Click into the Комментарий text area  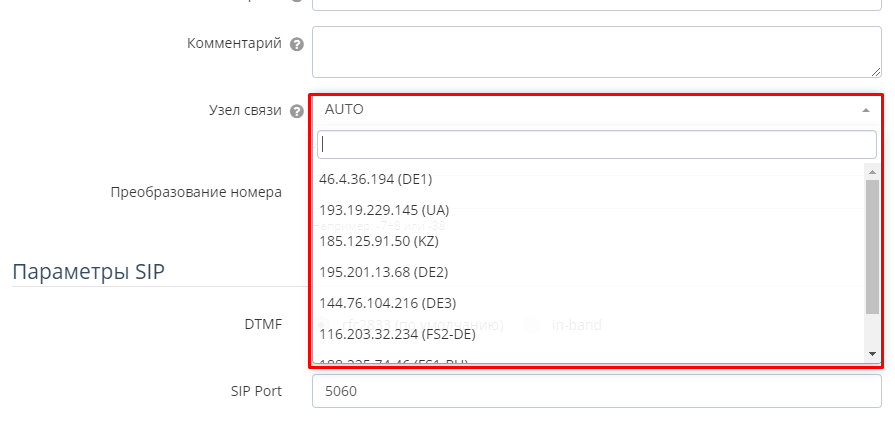point(596,52)
